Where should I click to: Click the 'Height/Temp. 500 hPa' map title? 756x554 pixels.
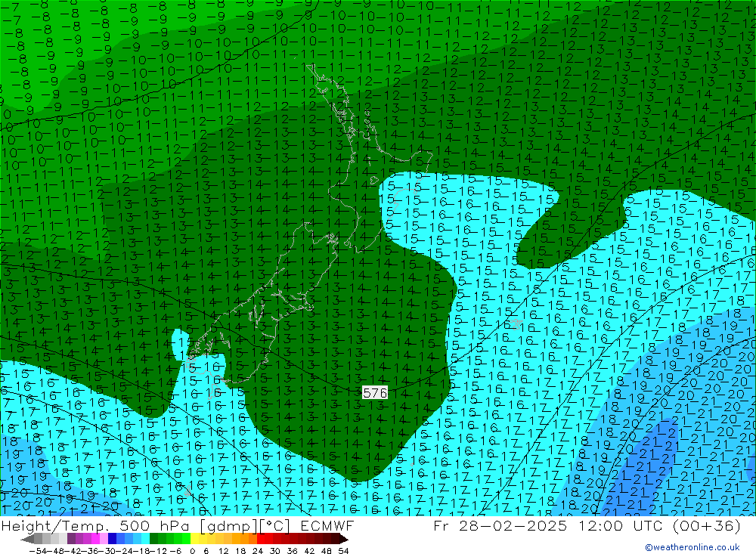click(97, 525)
